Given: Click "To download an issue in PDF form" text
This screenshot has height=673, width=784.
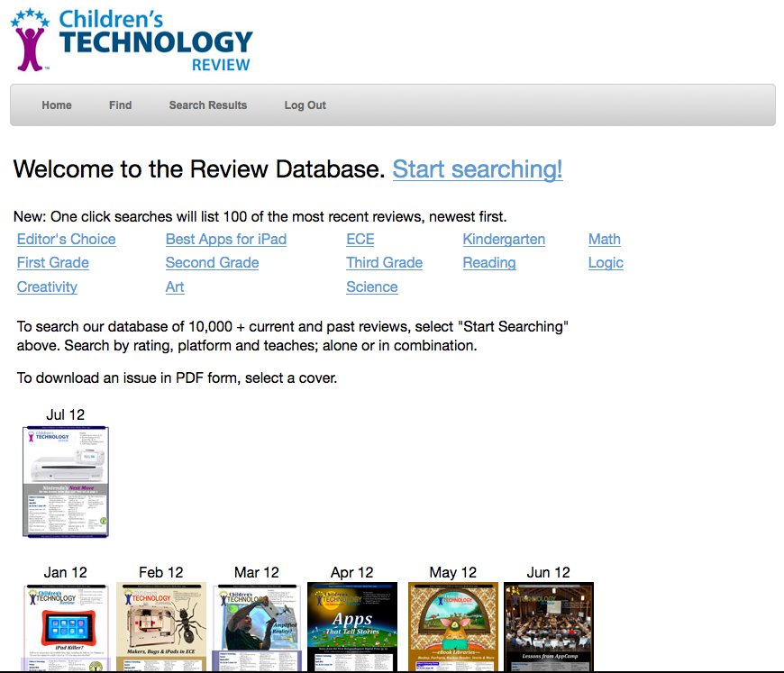Looking at the screenshot, I should point(177,378).
